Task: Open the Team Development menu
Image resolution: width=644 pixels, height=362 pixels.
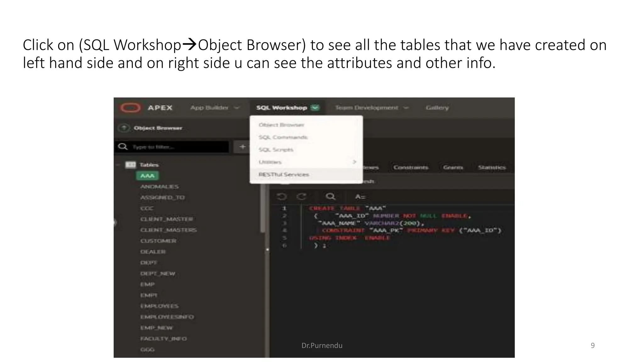Action: pos(372,108)
